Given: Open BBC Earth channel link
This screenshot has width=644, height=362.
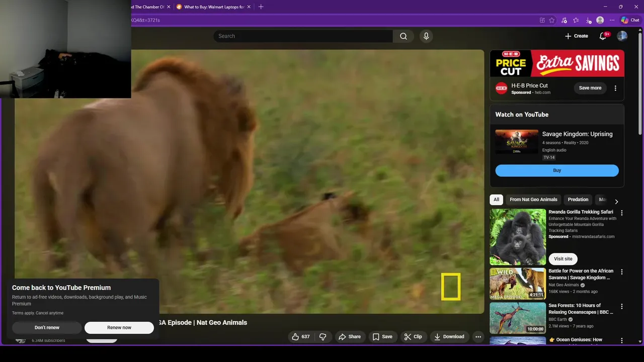Looking at the screenshot, I should [557, 319].
